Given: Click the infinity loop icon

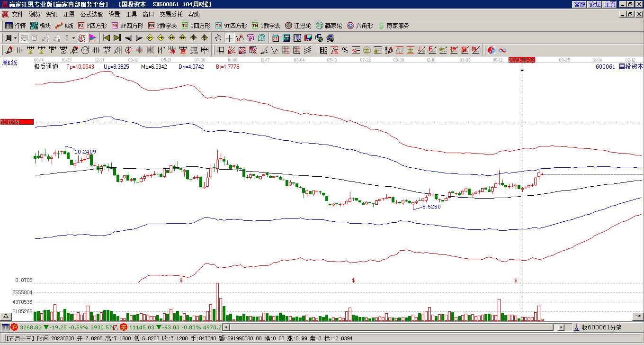Looking at the screenshot, I should (502, 50).
